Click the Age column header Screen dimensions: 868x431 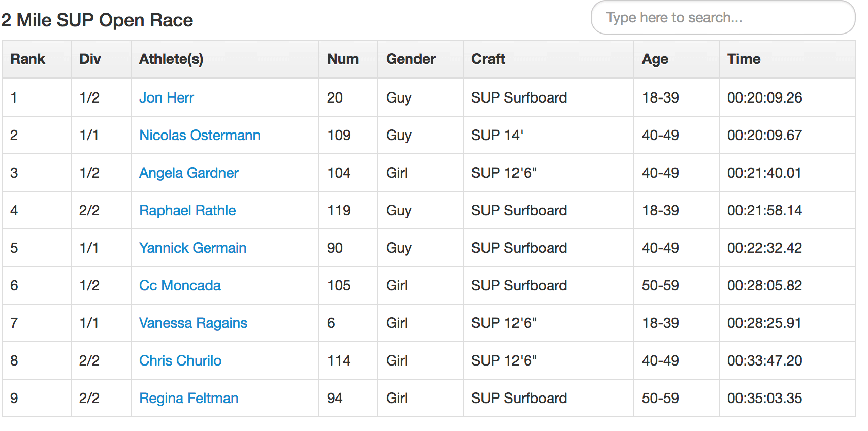(x=655, y=59)
